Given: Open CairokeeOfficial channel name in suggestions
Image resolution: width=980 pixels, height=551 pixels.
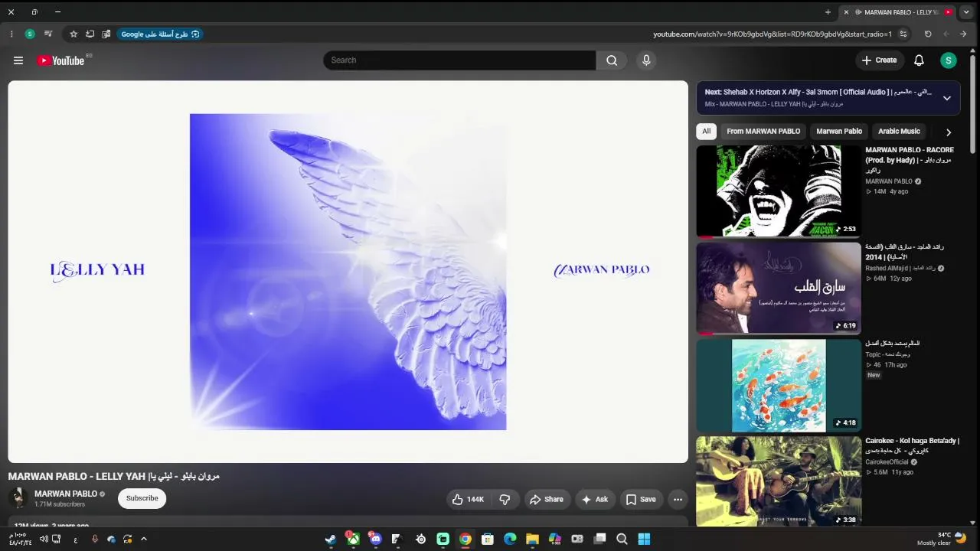Looking at the screenshot, I should coord(887,462).
